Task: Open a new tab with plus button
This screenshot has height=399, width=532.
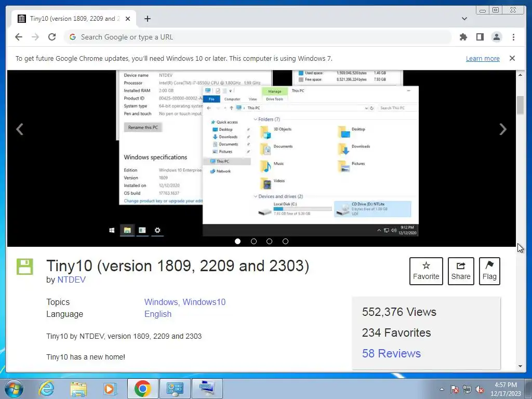Action: 147,19
